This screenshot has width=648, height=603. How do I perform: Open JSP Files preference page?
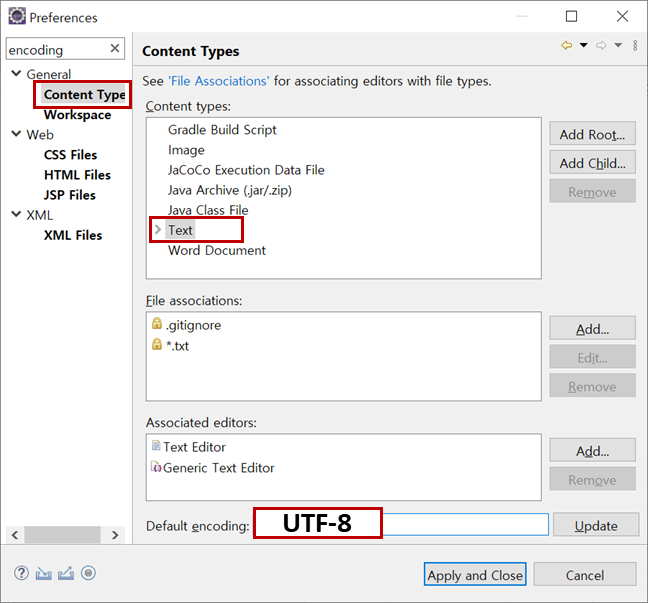pos(69,195)
